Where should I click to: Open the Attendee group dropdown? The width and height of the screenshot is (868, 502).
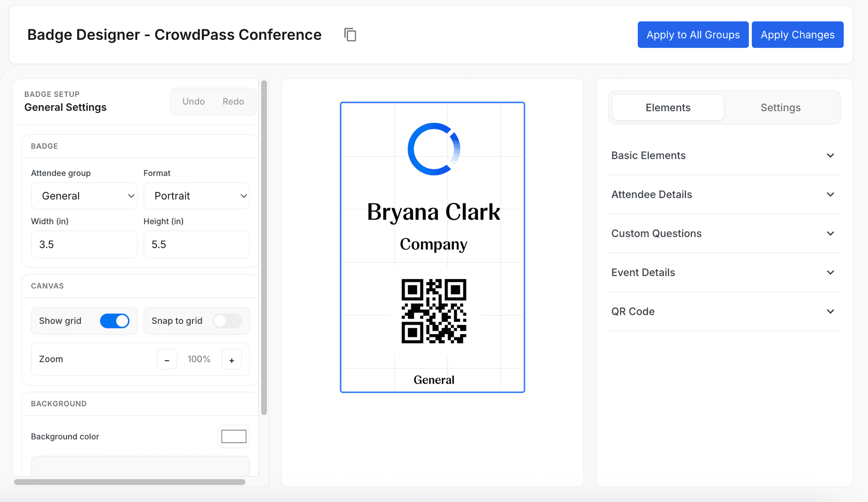[84, 196]
